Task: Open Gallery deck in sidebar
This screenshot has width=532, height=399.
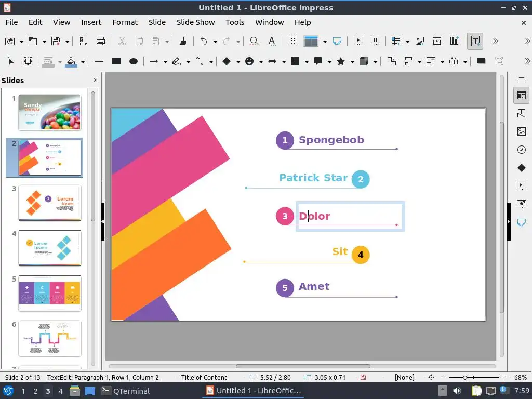Action: (x=522, y=131)
